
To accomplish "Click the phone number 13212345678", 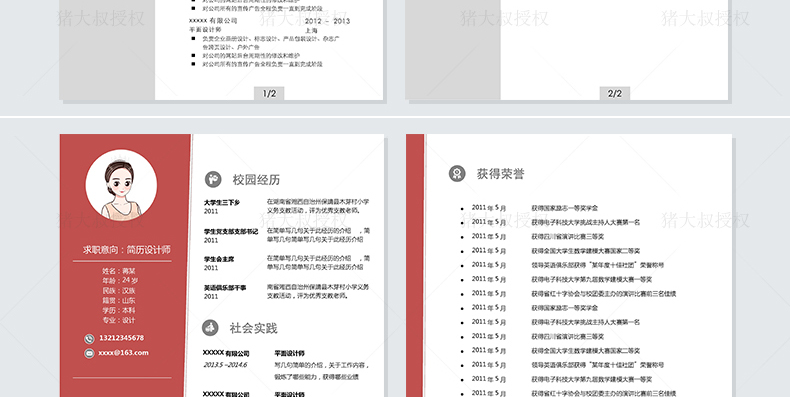I will 121,338.
